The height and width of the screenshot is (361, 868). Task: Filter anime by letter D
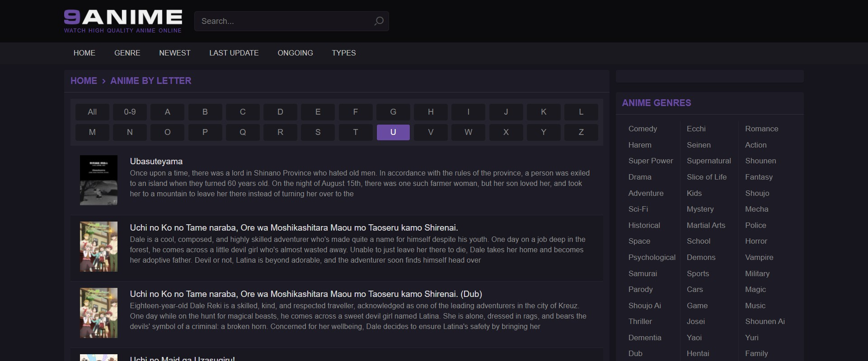click(x=280, y=112)
